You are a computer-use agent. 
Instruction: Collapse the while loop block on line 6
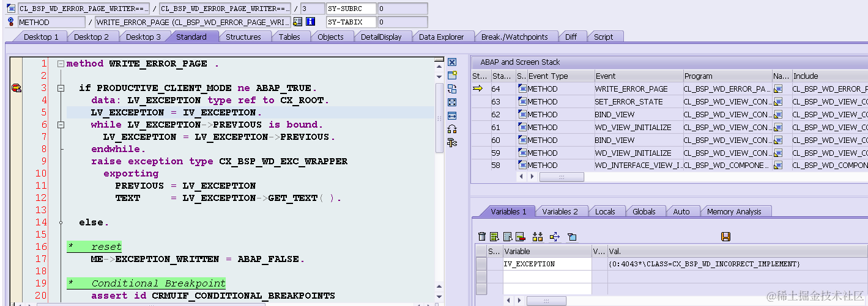(61, 125)
